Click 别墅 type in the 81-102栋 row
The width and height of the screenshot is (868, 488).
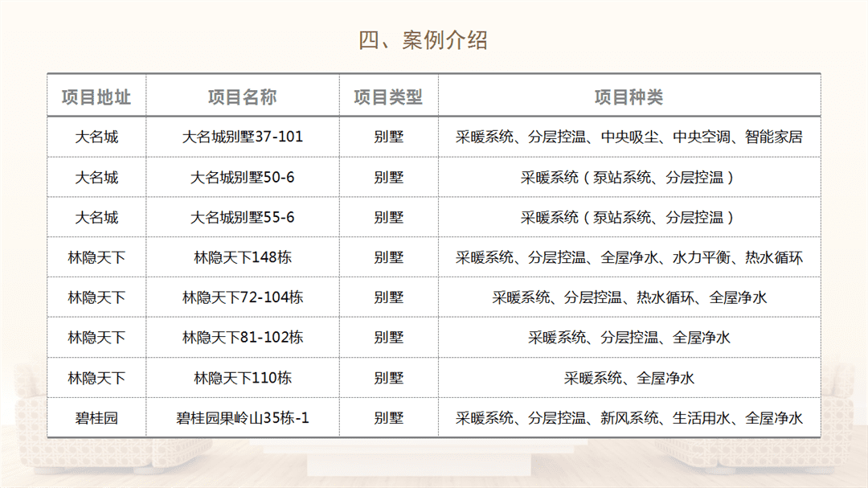389,338
